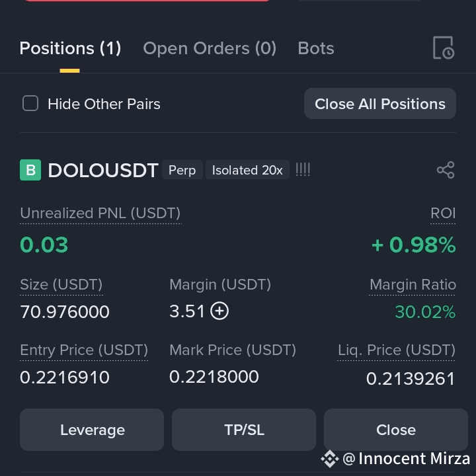
Task: Open the order history clock icon
Action: (x=444, y=48)
